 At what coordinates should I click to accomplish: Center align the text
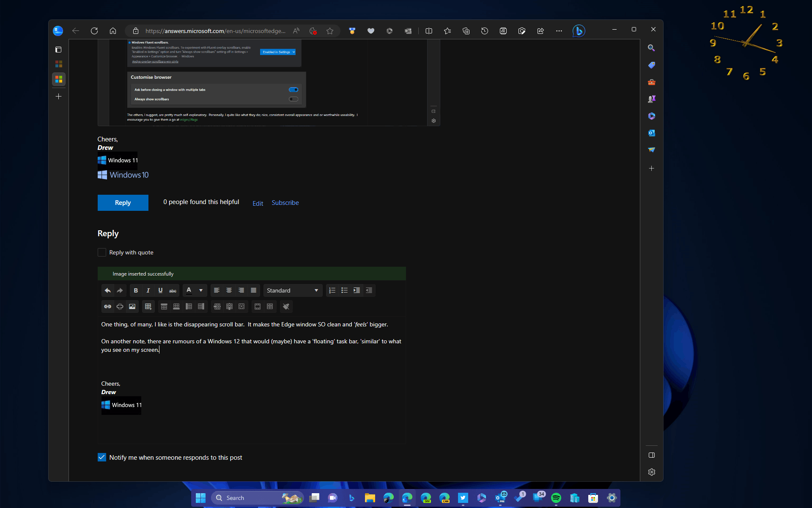[229, 290]
